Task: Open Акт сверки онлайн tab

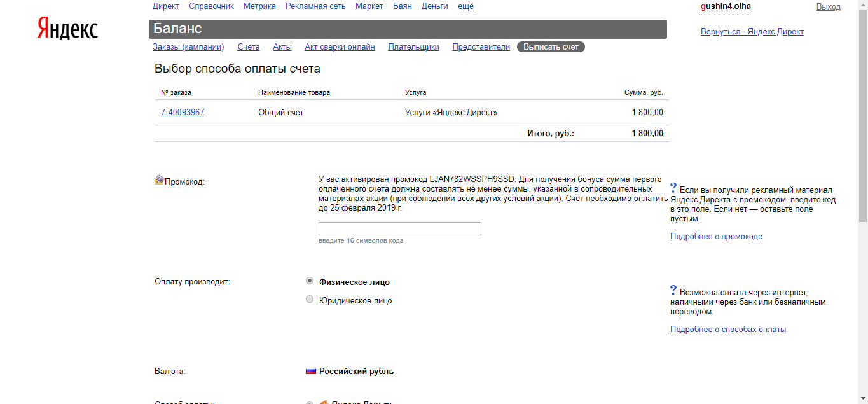Action: tap(340, 47)
